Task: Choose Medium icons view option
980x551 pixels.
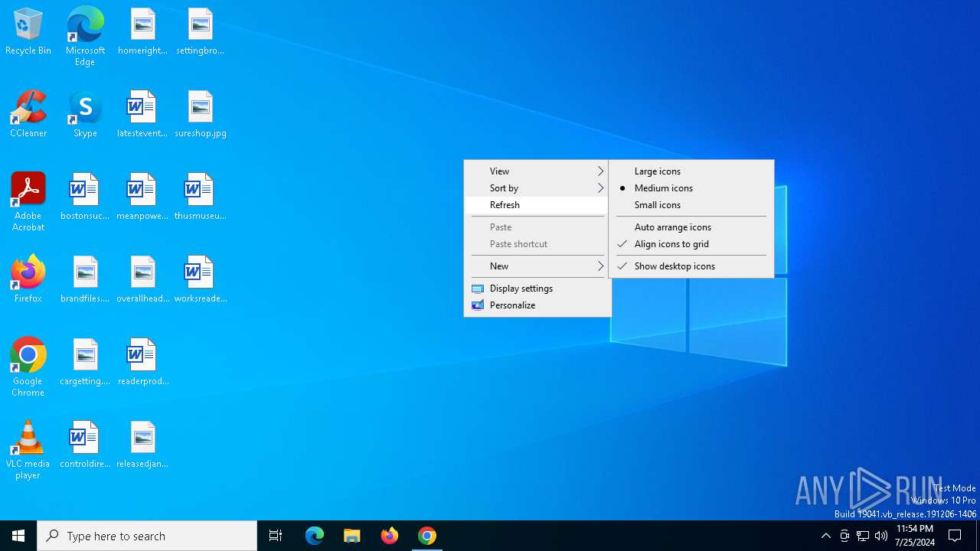Action: point(691,188)
